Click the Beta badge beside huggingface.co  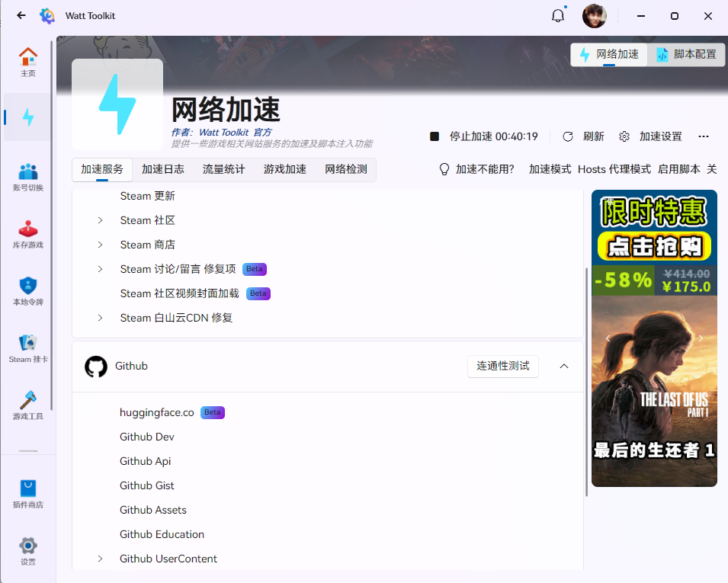[213, 412]
